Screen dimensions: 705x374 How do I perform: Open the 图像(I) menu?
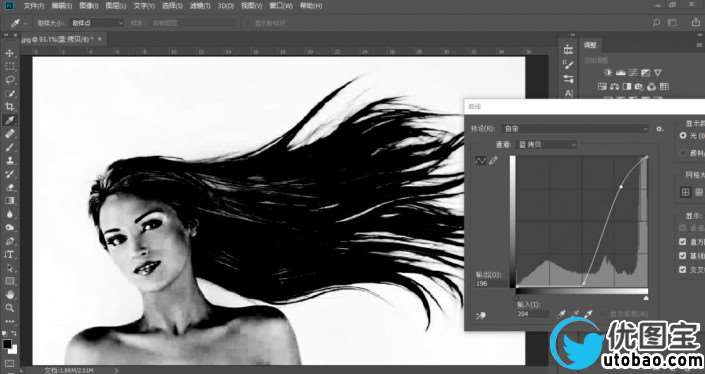(x=89, y=6)
